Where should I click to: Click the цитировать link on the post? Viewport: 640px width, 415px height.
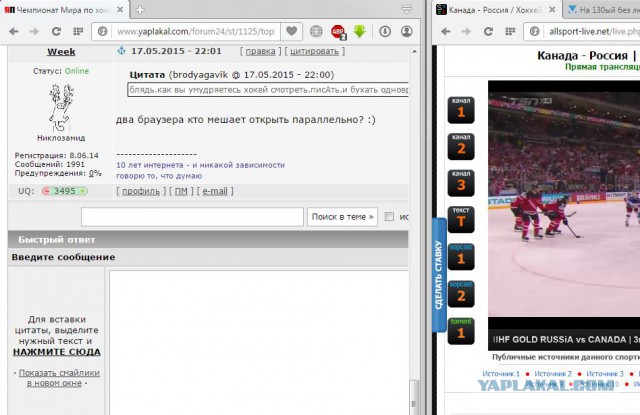[x=314, y=51]
